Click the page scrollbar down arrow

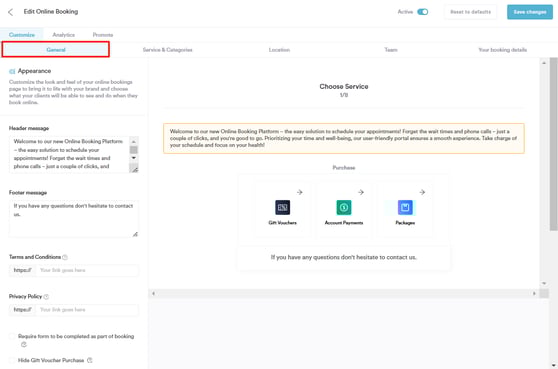click(x=554, y=365)
